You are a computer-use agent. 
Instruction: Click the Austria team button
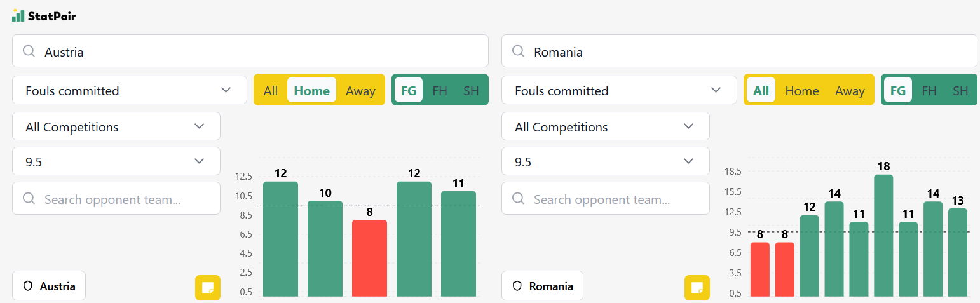click(49, 286)
